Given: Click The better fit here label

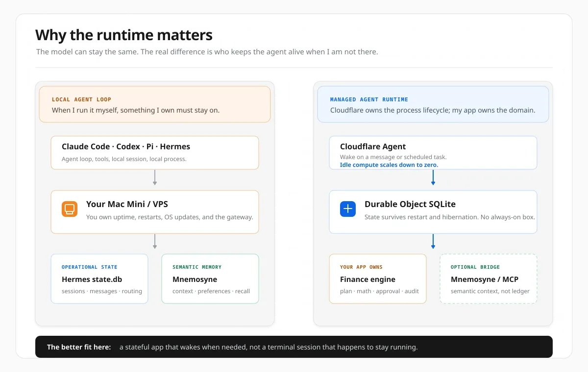Looking at the screenshot, I should click(x=79, y=347).
